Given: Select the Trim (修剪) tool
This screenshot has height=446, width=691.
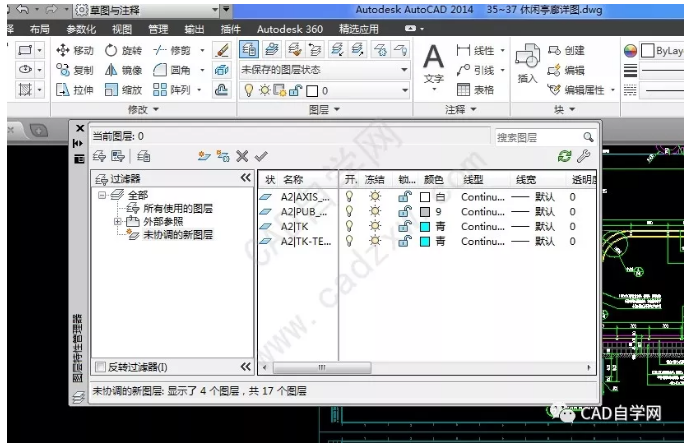Looking at the screenshot, I should point(172,51).
